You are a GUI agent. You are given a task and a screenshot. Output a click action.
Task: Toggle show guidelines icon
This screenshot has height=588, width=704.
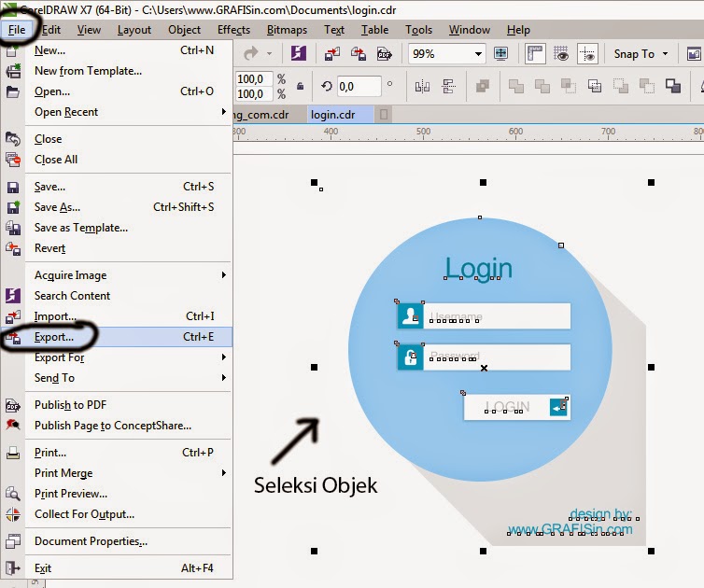pos(587,54)
